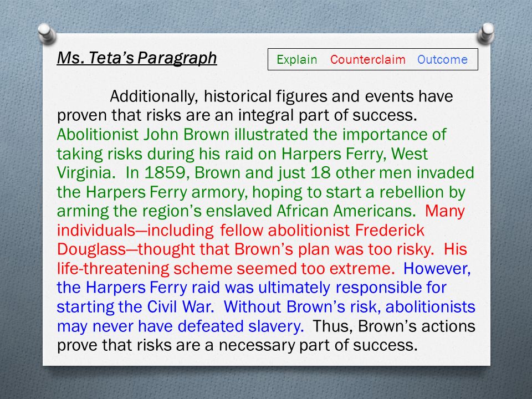Click the 'Ms. Teta's Paragraph' title

[x=137, y=58]
